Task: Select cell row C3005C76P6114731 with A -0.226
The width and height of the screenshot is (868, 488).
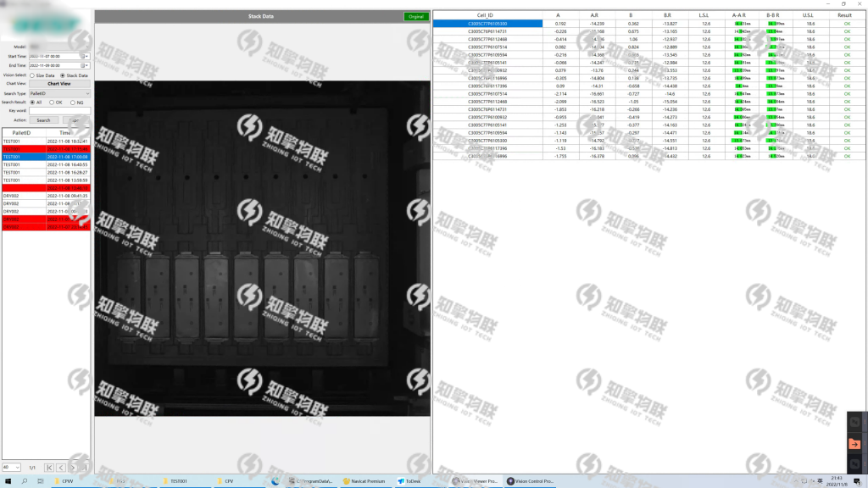Action: coord(648,31)
